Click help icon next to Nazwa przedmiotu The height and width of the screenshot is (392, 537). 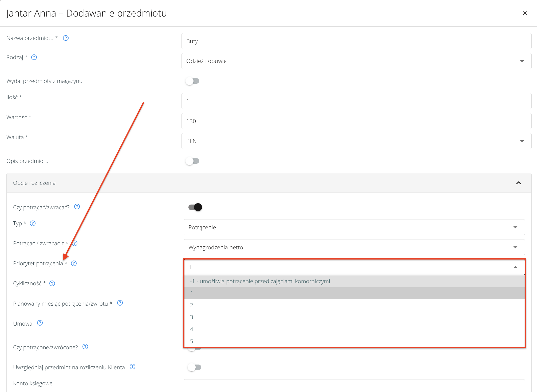click(66, 38)
